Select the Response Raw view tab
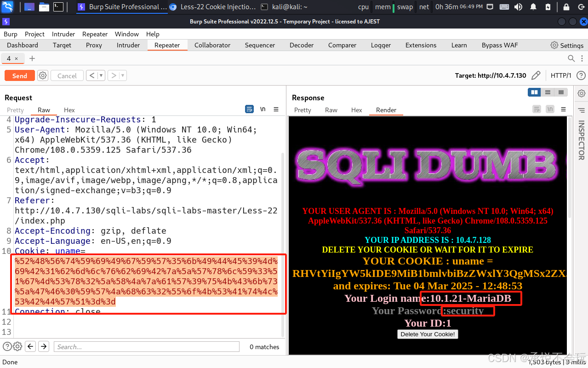The height and width of the screenshot is (368, 588). tap(331, 110)
